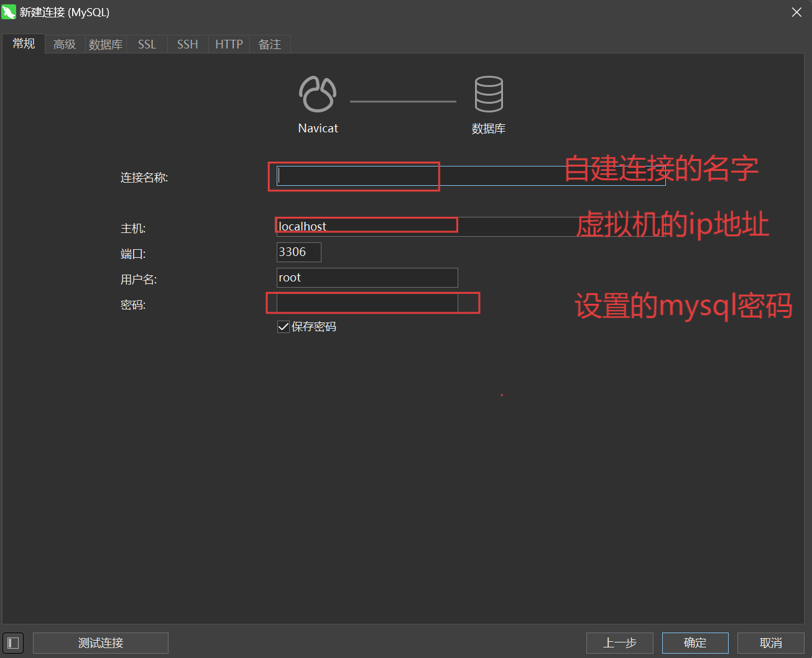Click the Navicat text under the logo
812x658 pixels.
pyautogui.click(x=318, y=129)
